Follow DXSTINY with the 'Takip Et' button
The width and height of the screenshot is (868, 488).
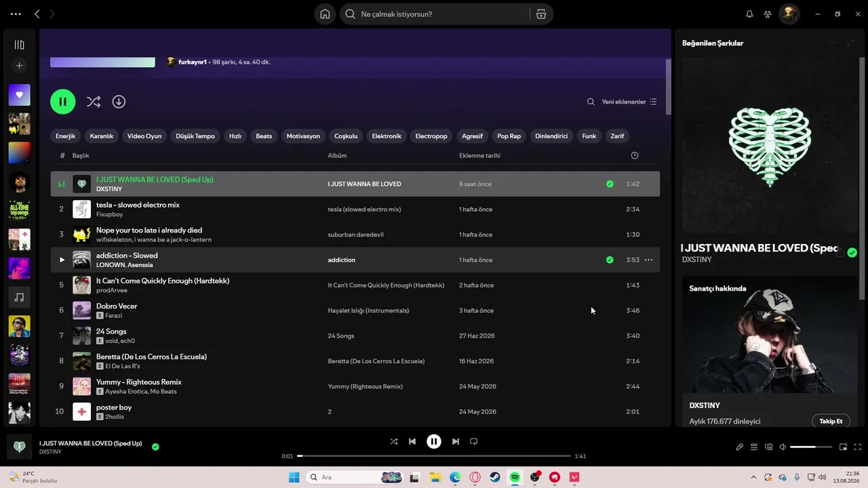click(831, 421)
